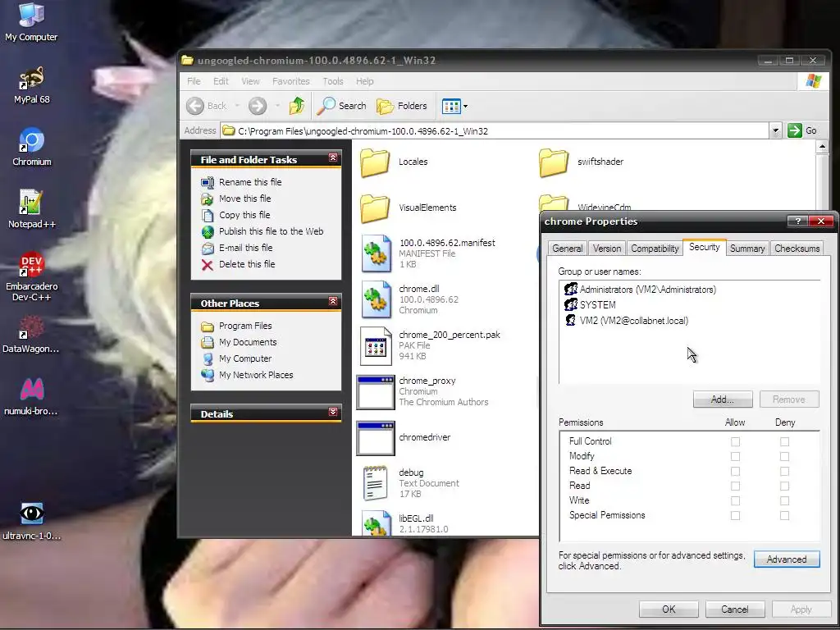The width and height of the screenshot is (840, 630).
Task: Go up one folder level
Action: click(297, 106)
